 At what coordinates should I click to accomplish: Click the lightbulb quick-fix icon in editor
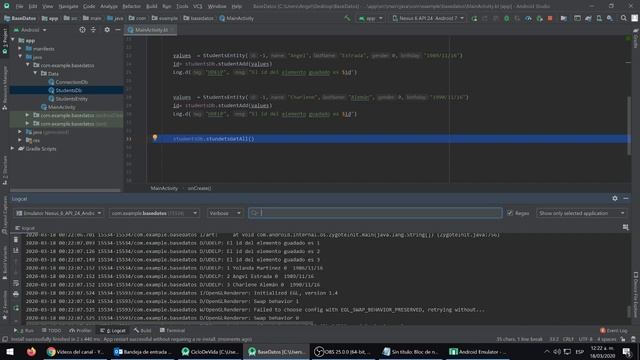(x=155, y=138)
